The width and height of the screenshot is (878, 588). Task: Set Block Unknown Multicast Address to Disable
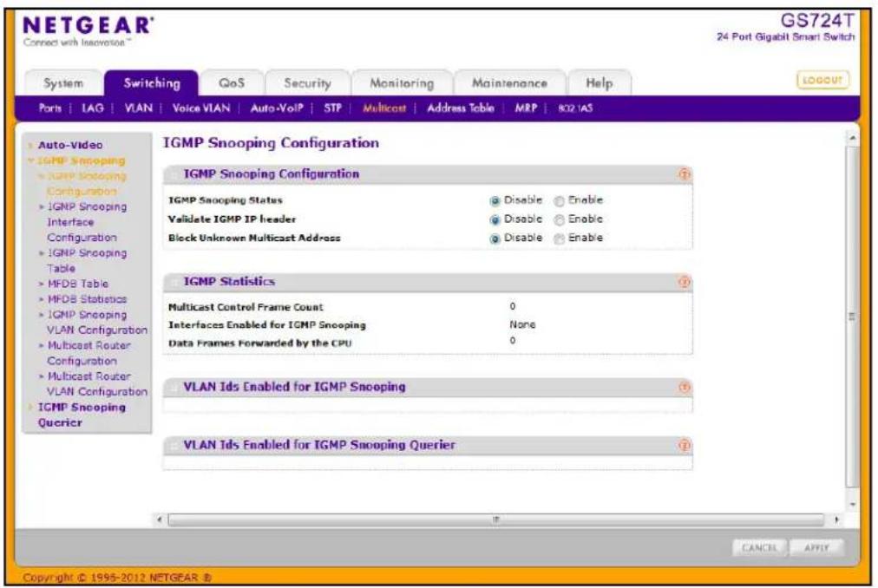495,239
